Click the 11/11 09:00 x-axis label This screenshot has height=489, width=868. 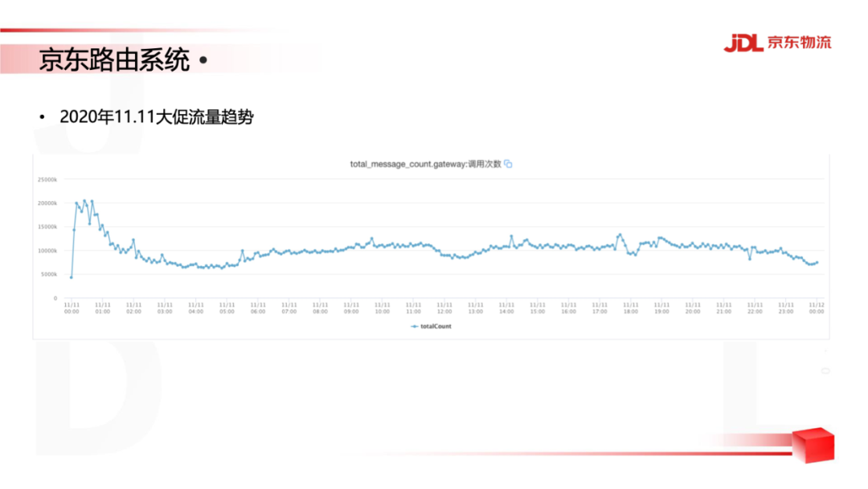click(351, 309)
